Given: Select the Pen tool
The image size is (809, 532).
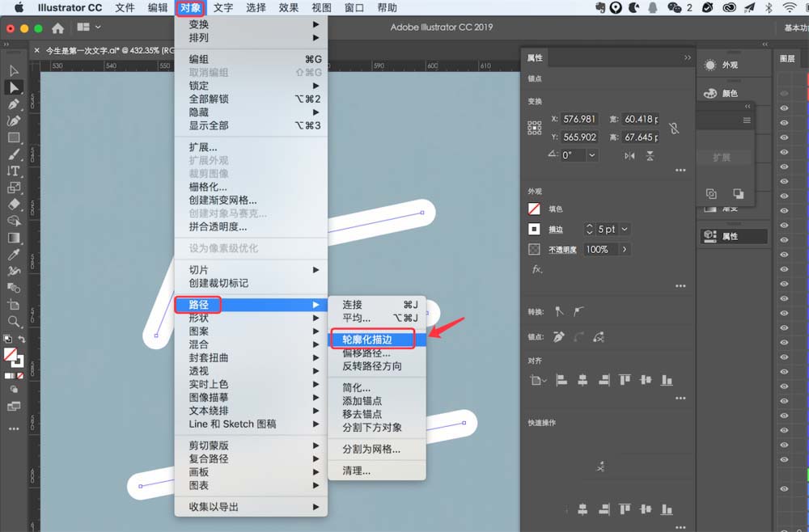Looking at the screenshot, I should (14, 104).
